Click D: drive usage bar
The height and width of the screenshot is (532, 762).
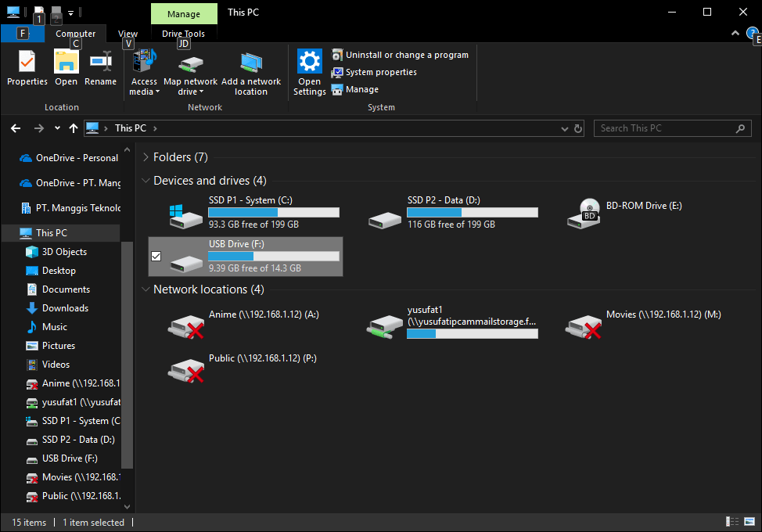(473, 212)
